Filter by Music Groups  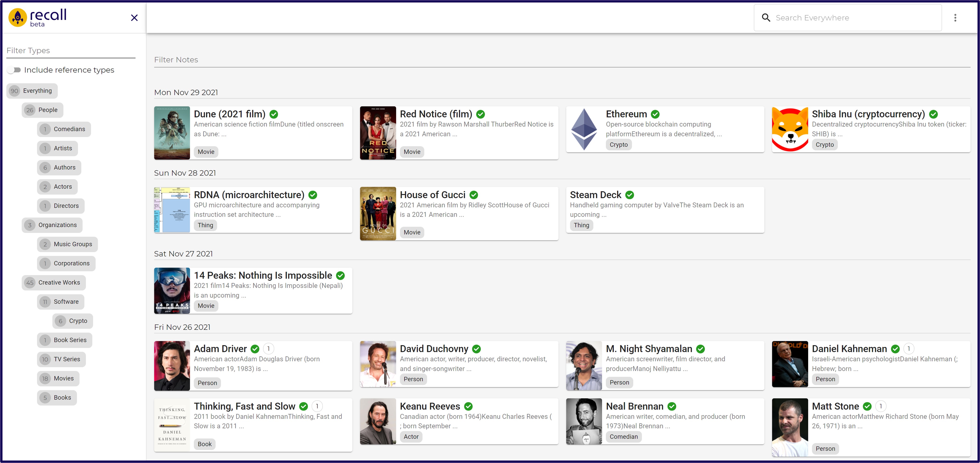pos(67,244)
